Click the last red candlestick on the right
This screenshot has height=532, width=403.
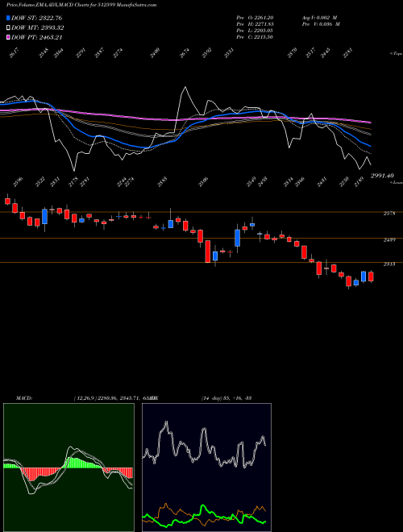(371, 276)
